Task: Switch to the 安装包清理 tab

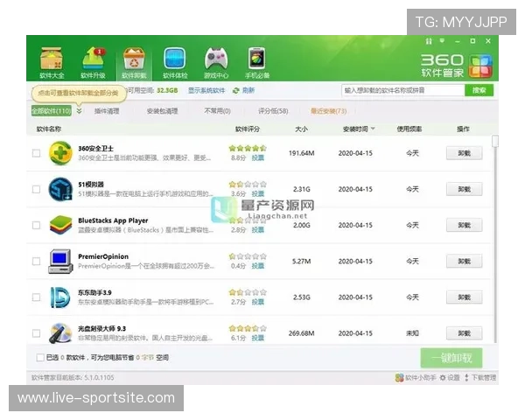Action: (x=163, y=111)
